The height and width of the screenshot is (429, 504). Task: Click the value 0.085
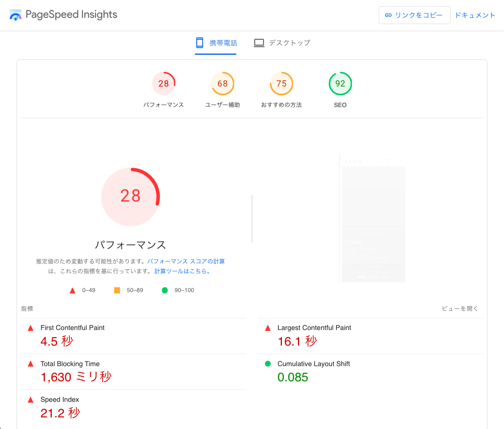pyautogui.click(x=293, y=377)
